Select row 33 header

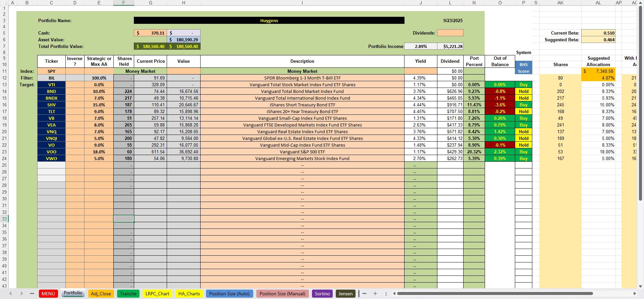pos(4,219)
